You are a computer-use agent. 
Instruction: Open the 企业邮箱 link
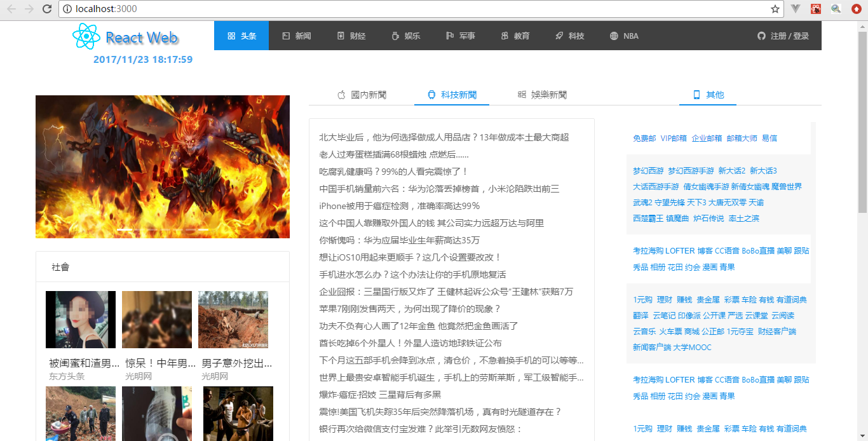tap(707, 138)
